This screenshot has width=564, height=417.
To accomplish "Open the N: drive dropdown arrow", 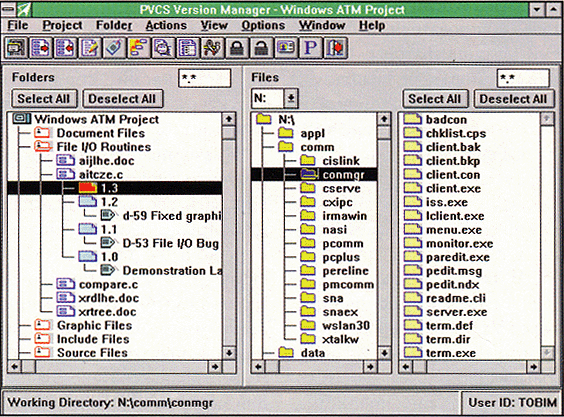I will click(291, 98).
